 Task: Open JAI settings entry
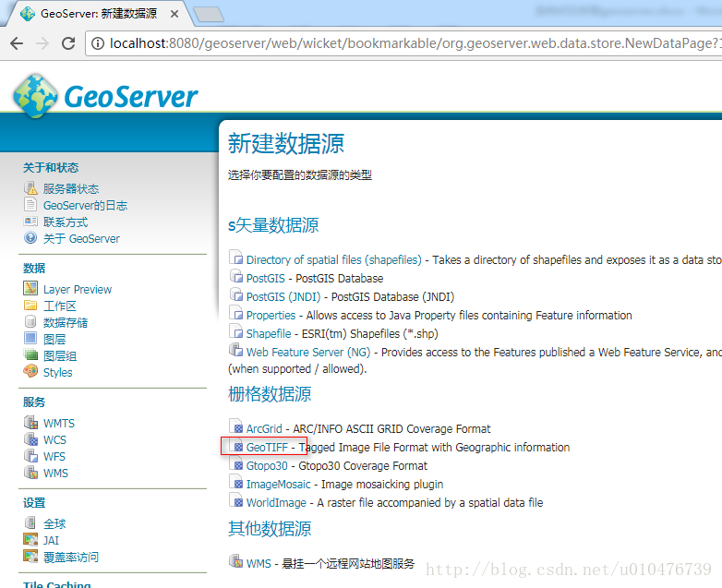pyautogui.click(x=51, y=541)
